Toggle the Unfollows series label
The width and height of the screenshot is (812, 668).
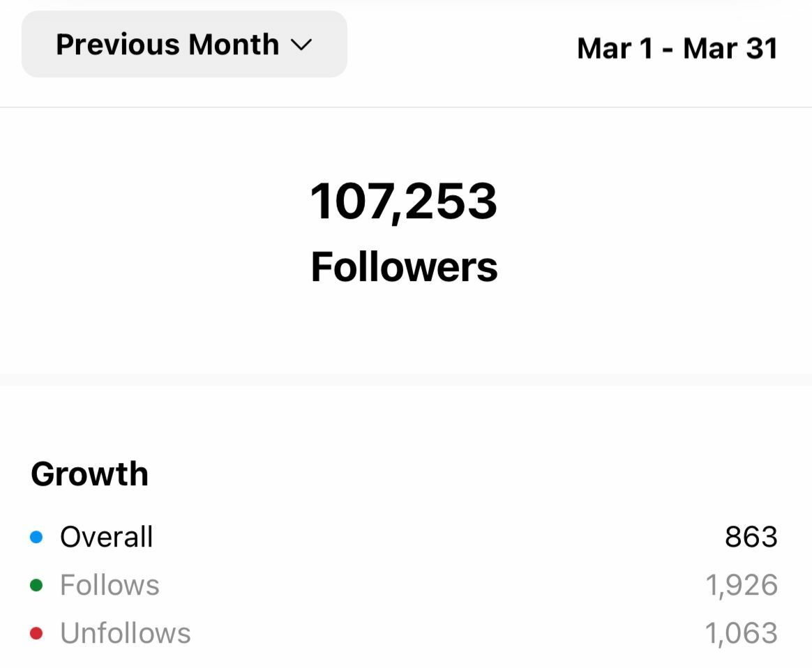[x=125, y=633]
